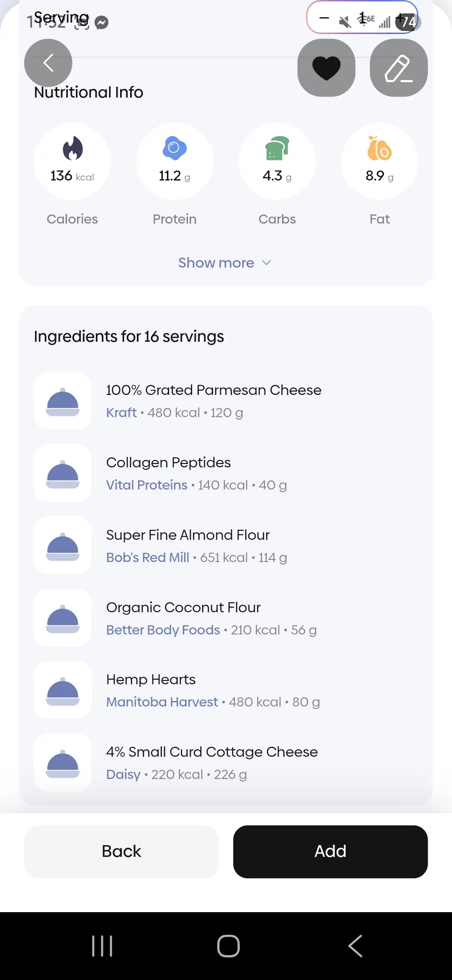Tap the Collagen Peptides dish icon
This screenshot has height=980, width=452.
pyautogui.click(x=63, y=473)
